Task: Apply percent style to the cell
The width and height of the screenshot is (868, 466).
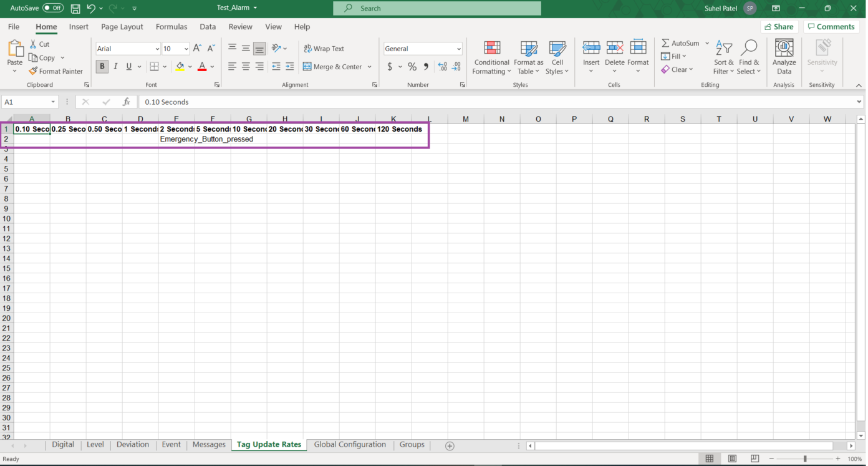Action: (x=412, y=66)
